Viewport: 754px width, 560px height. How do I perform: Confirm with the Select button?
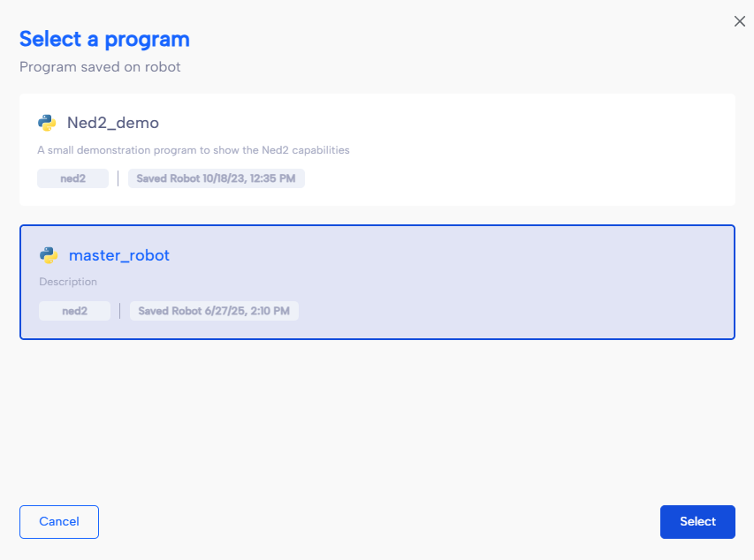coord(697,521)
